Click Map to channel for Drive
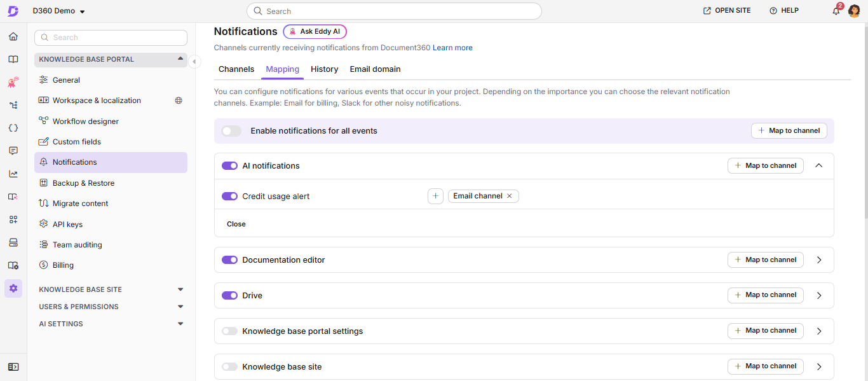The image size is (868, 381). [766, 295]
